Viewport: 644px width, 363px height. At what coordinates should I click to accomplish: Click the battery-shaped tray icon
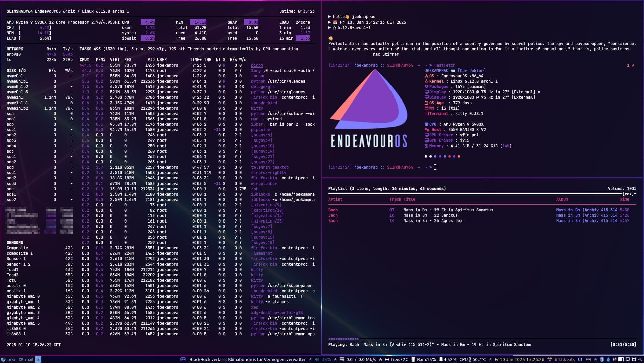(x=621, y=359)
